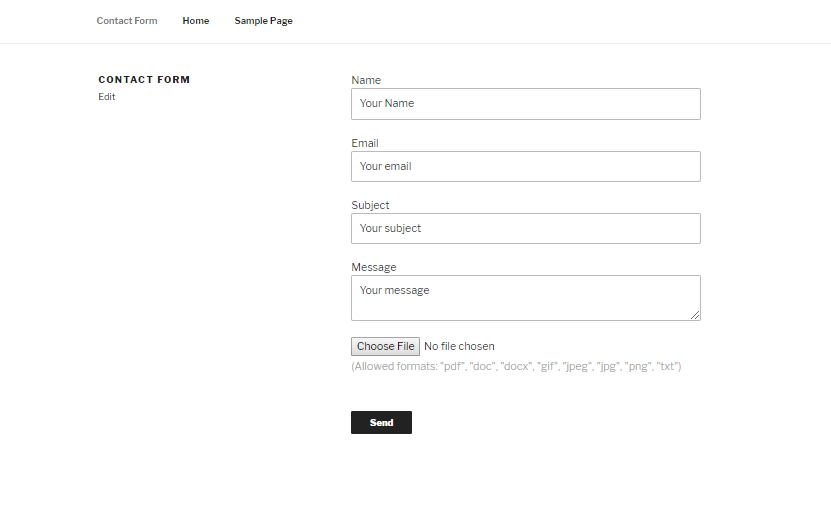Open the Sample Page menu item
The image size is (831, 506).
pyautogui.click(x=263, y=21)
